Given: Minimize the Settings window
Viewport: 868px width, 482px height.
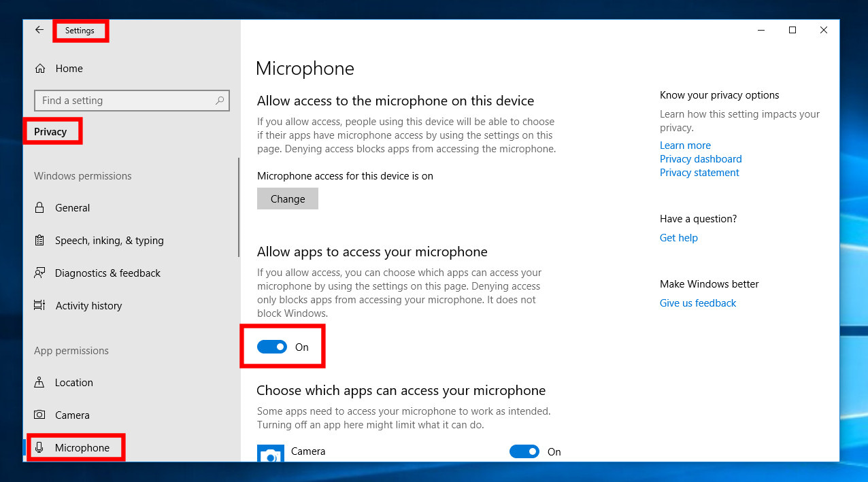Looking at the screenshot, I should coord(761,30).
